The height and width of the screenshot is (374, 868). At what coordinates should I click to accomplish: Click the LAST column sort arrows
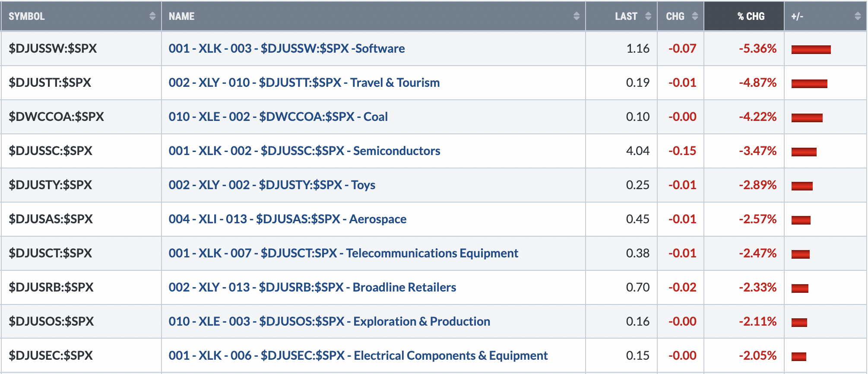click(648, 16)
